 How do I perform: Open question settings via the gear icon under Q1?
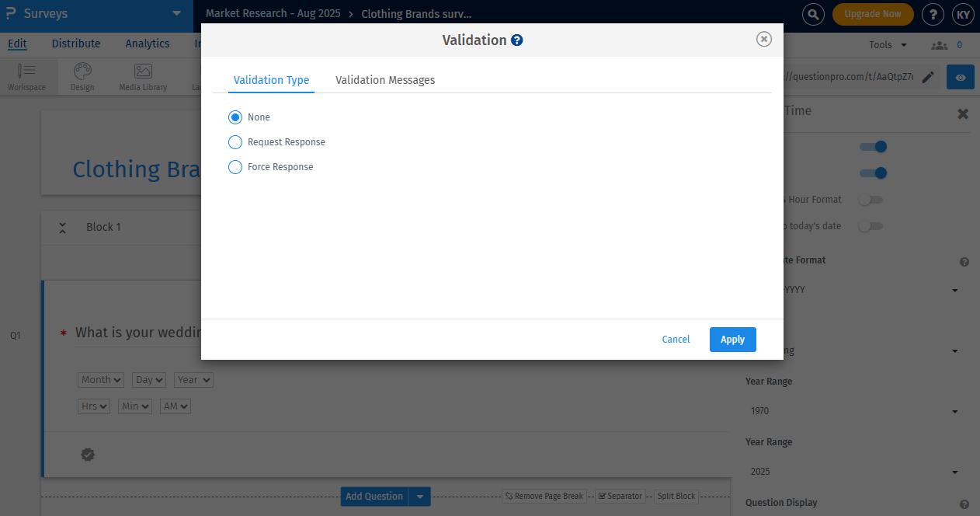pyautogui.click(x=88, y=455)
